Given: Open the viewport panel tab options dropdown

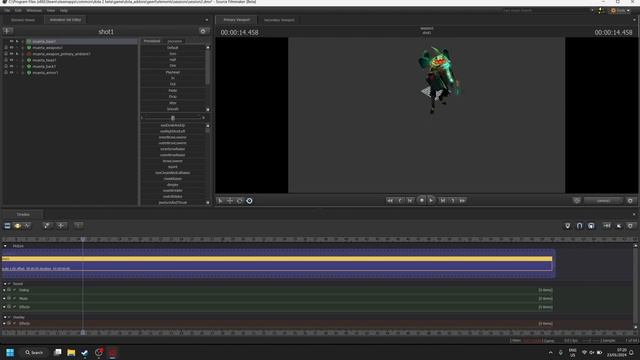Looking at the screenshot, I should 634,20.
